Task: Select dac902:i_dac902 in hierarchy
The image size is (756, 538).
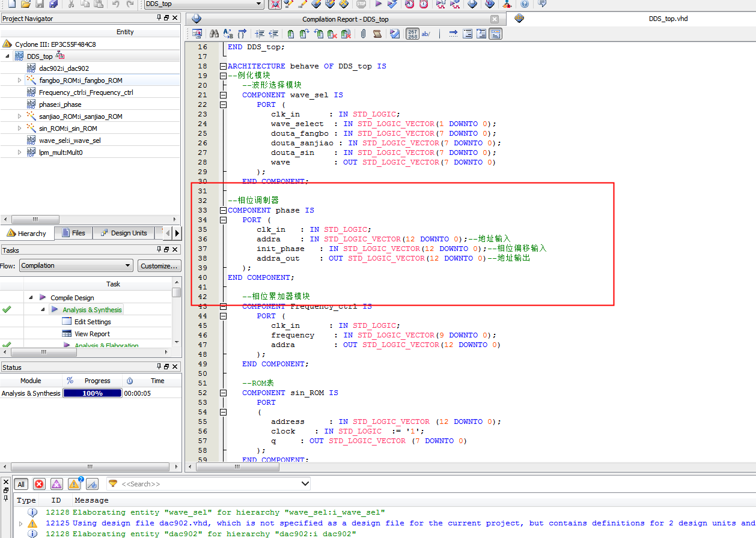Action: [x=64, y=68]
